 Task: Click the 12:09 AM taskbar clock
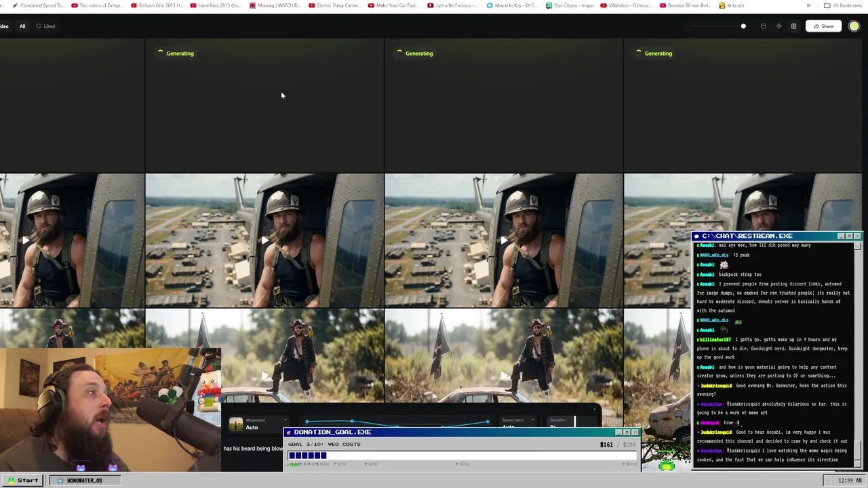850,481
